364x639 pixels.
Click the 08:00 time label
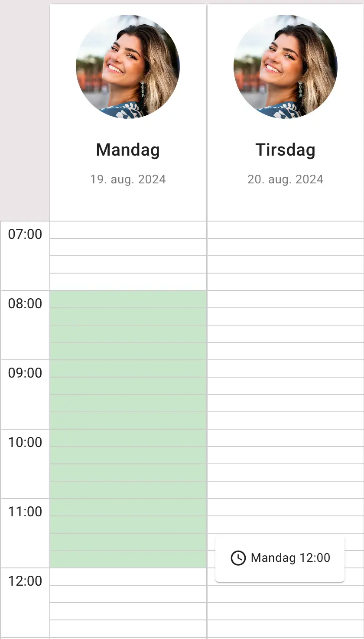[x=25, y=304]
